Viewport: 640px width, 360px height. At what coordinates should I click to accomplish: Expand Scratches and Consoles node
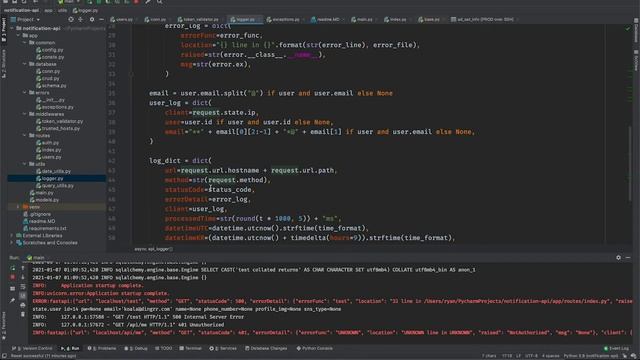(12, 242)
